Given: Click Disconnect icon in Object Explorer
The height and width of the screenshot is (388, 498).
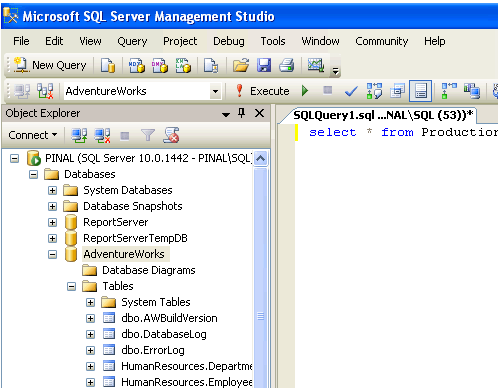Looking at the screenshot, I should click(x=102, y=135).
